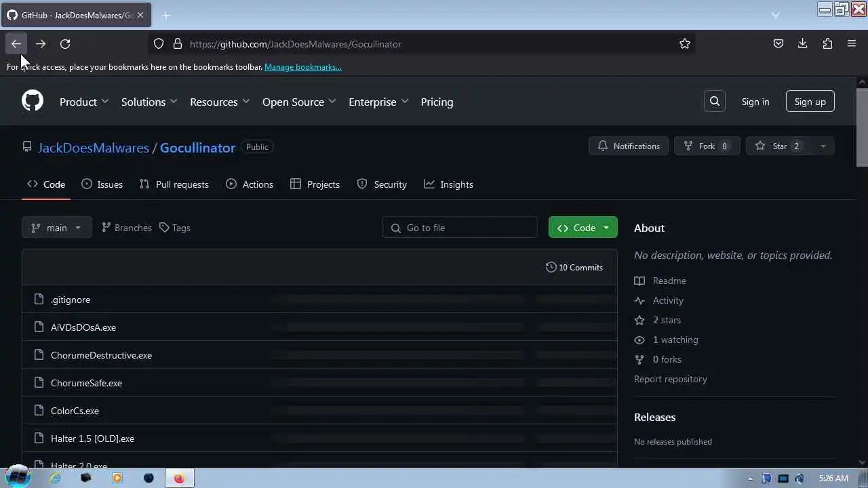This screenshot has height=488, width=868.
Task: Open the extensions puzzle icon
Action: point(827,44)
